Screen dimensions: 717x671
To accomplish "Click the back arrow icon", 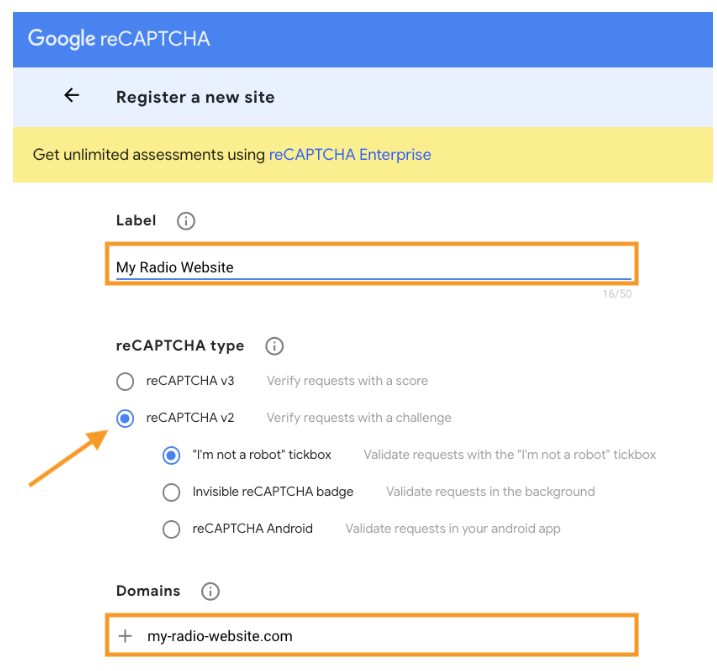I will [72, 96].
